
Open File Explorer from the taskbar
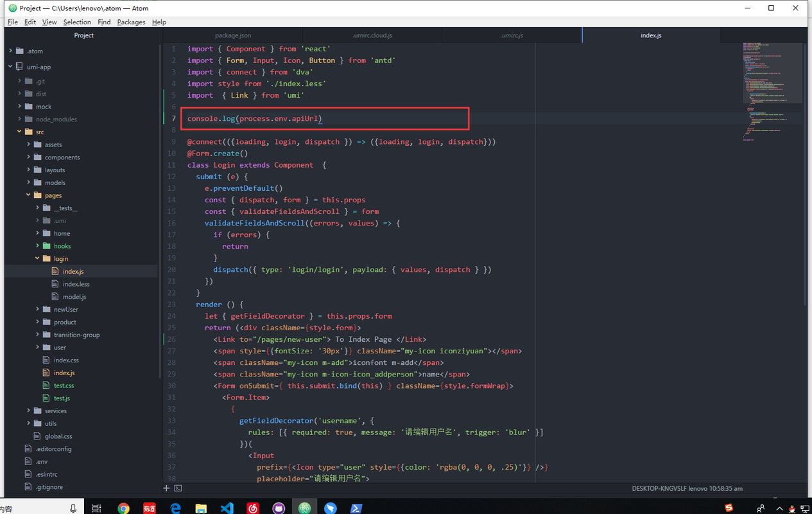(201, 508)
